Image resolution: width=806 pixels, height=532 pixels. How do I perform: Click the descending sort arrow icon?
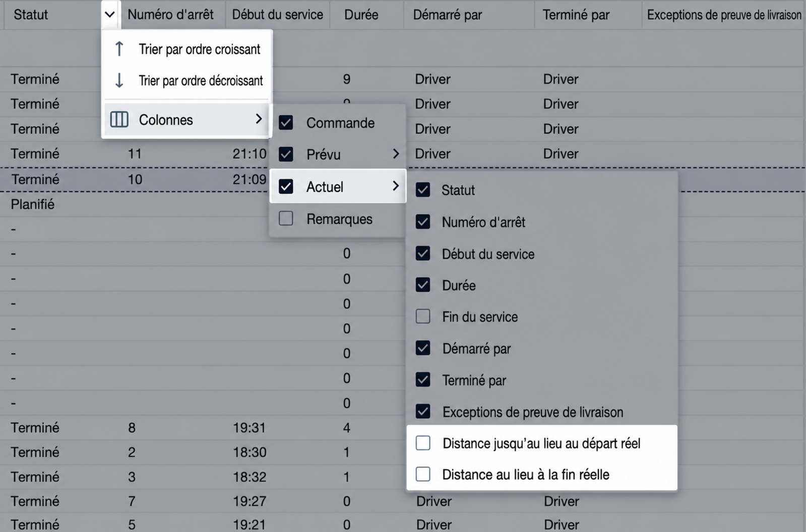coord(119,81)
